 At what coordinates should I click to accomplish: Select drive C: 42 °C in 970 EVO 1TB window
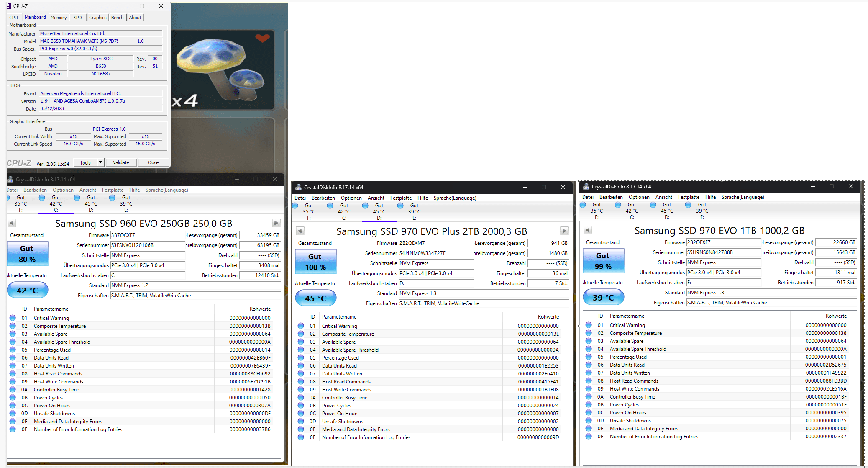coord(632,211)
